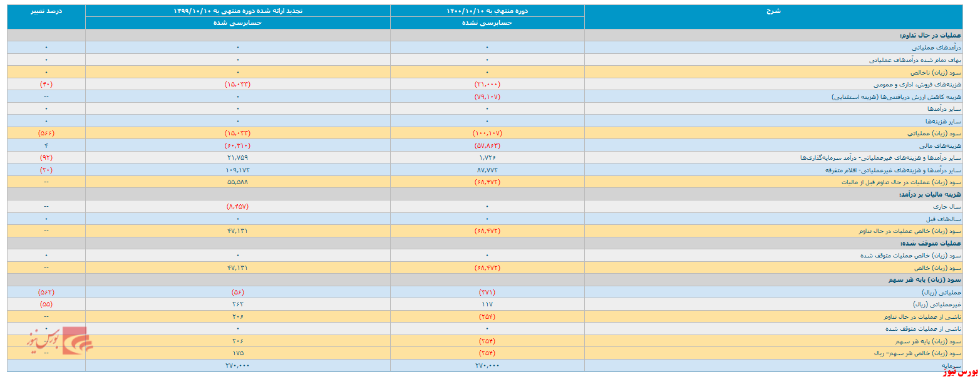The width and height of the screenshot is (980, 379).
Task: Select value '۱,۷۲۶' in the table
Action: (487, 158)
